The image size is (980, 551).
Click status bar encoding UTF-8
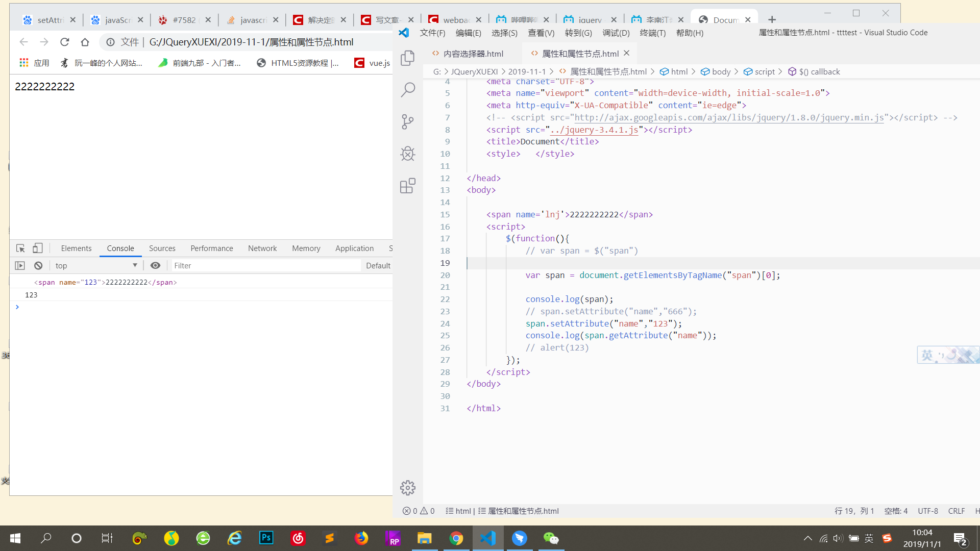928,511
